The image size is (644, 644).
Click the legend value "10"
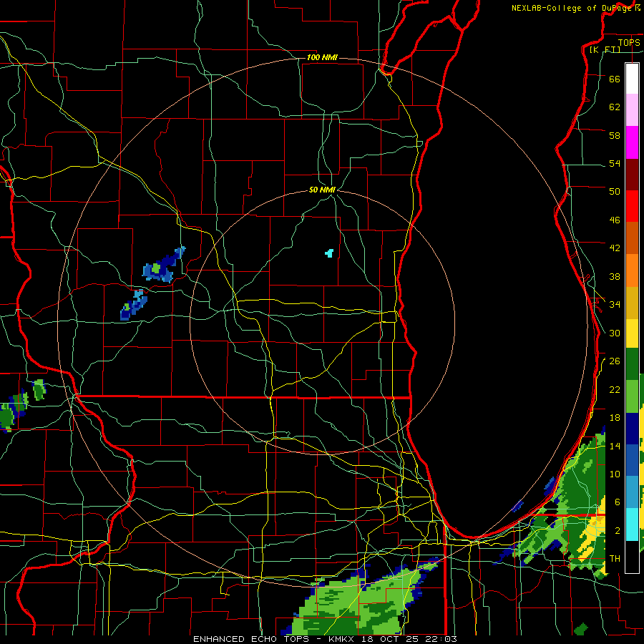pyautogui.click(x=615, y=474)
